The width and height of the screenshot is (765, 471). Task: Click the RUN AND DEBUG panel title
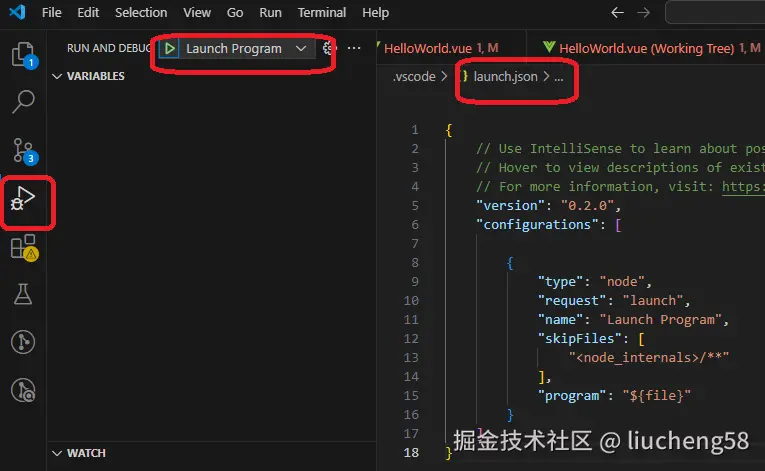109,48
